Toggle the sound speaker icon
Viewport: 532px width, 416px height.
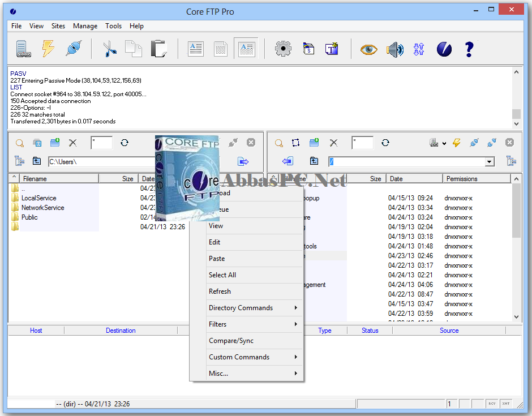tap(395, 50)
